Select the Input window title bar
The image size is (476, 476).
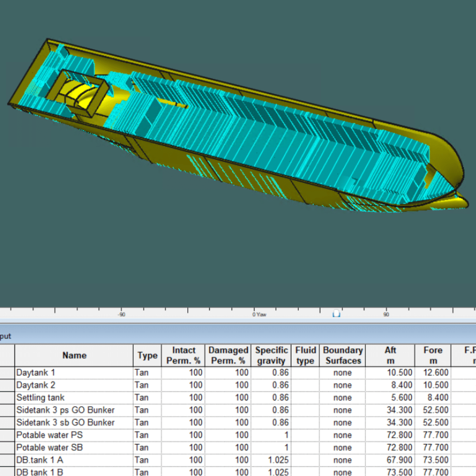click(176, 336)
